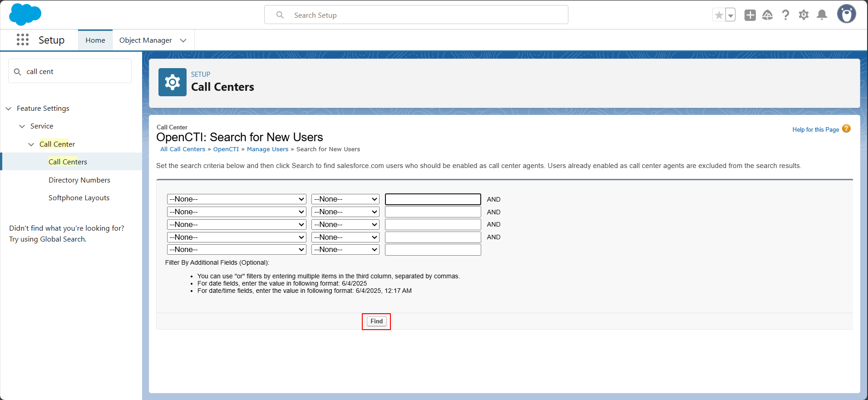Open the user profile avatar

coord(847,14)
